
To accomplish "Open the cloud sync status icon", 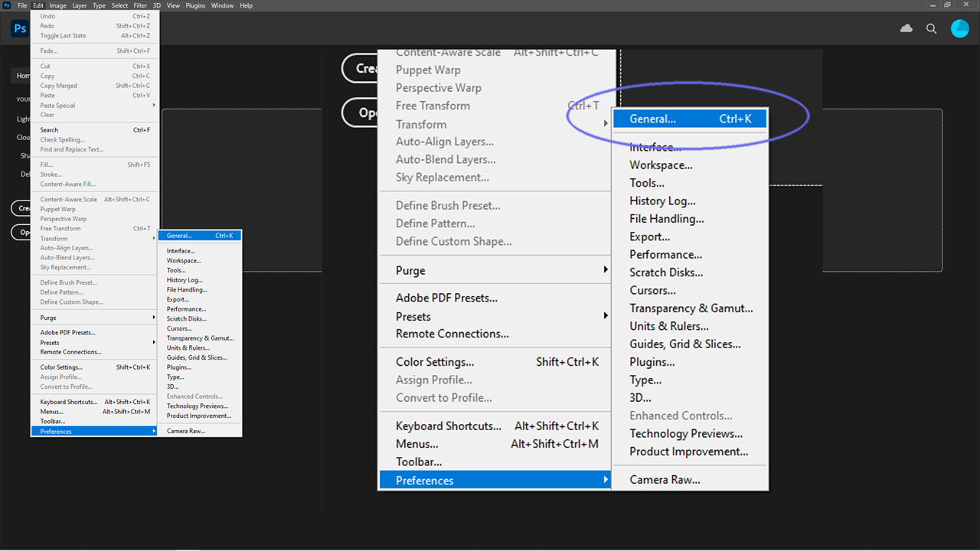I will 906,28.
